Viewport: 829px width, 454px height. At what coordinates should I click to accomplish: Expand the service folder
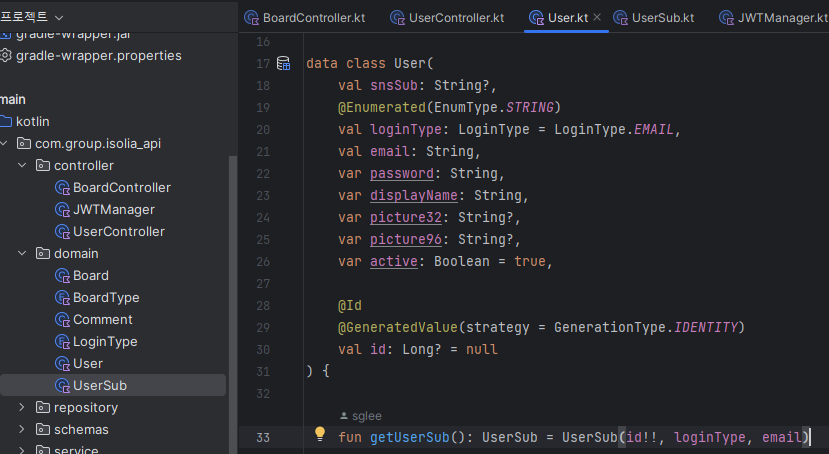[22, 450]
